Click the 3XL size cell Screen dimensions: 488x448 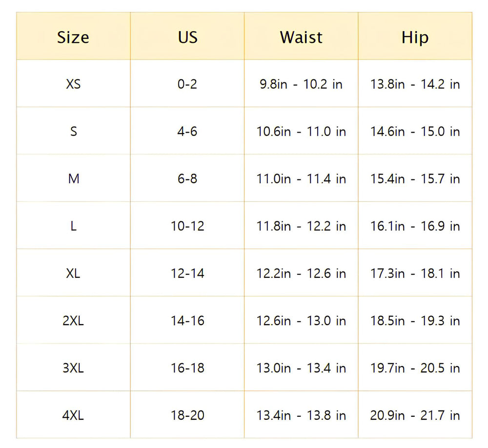pos(73,368)
